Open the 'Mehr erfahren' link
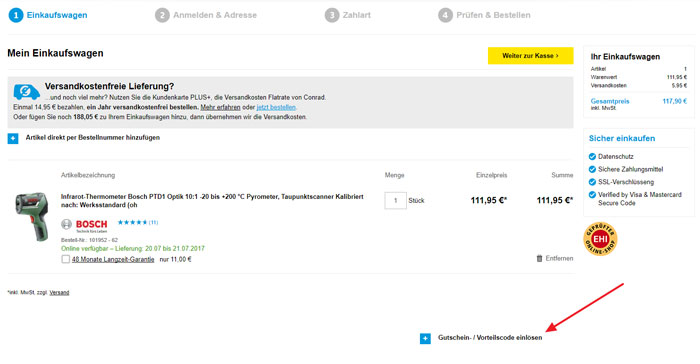700x364 pixels. click(x=220, y=107)
